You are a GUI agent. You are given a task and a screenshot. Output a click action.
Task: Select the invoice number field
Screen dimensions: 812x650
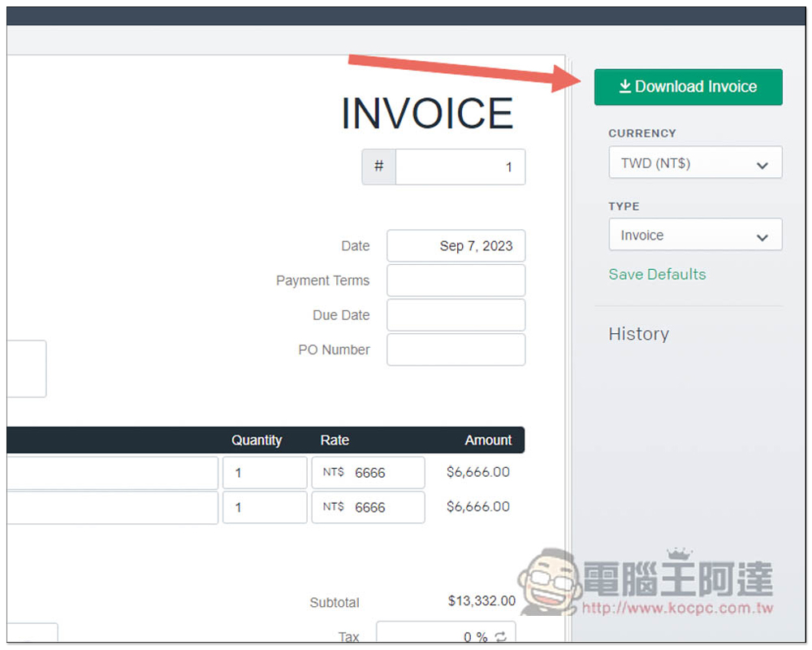[460, 167]
